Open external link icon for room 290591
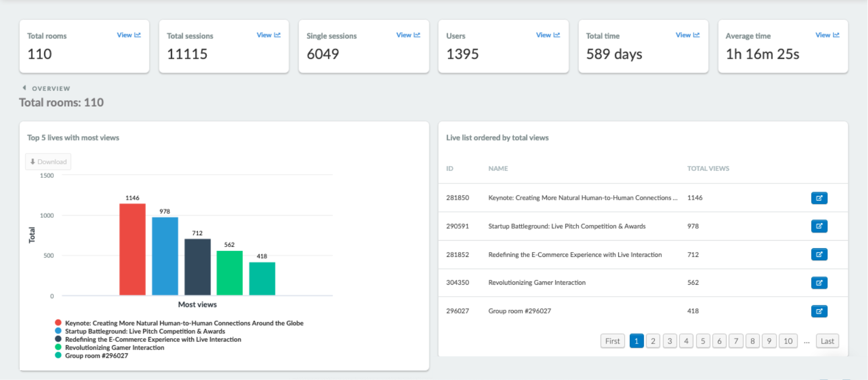This screenshot has height=380, width=868. [x=819, y=226]
